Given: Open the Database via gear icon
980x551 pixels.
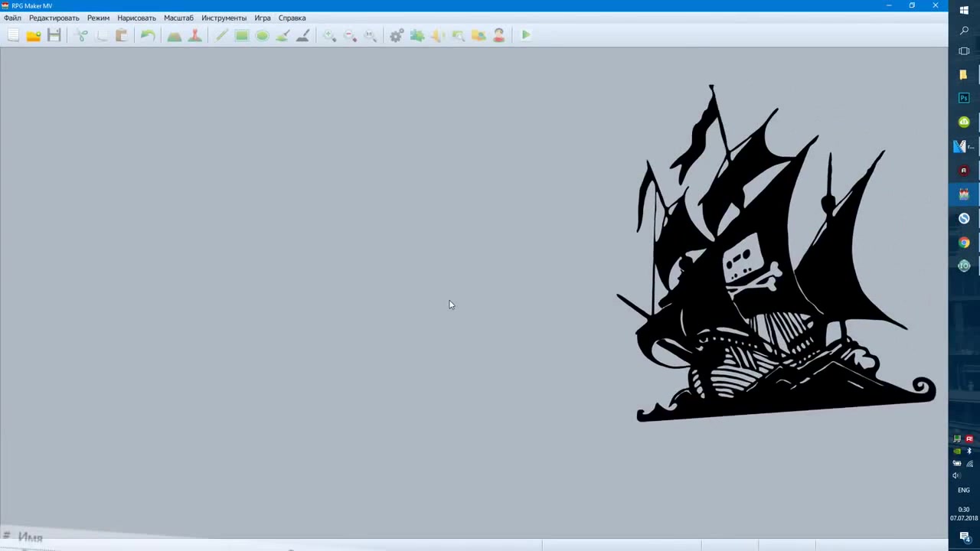Looking at the screenshot, I should 397,35.
